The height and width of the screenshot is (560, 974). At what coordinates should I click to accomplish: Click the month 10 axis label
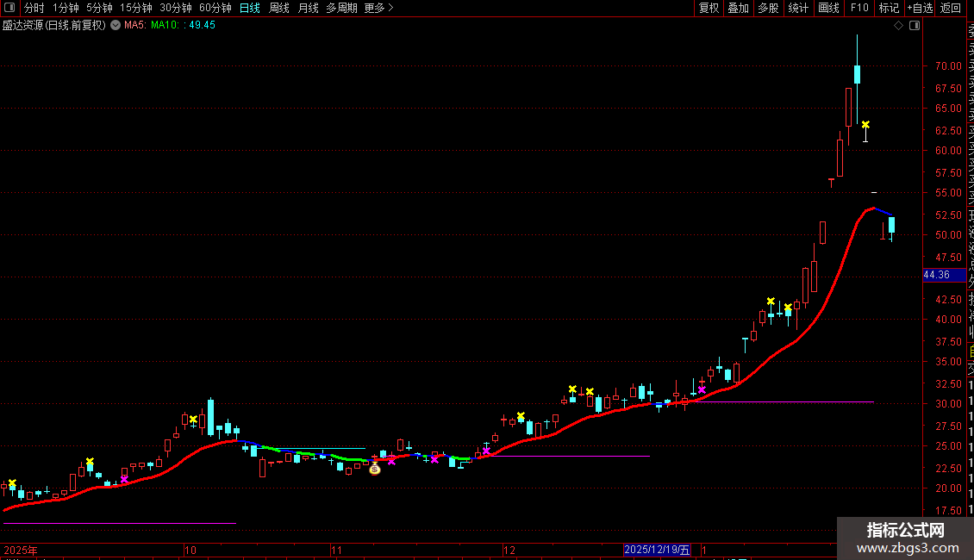click(x=190, y=550)
